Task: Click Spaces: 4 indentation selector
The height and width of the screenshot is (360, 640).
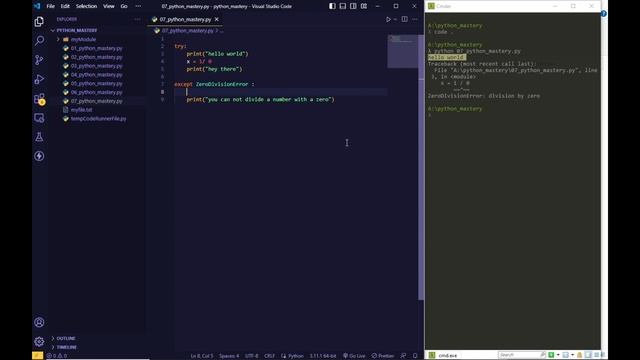Action: (229, 356)
